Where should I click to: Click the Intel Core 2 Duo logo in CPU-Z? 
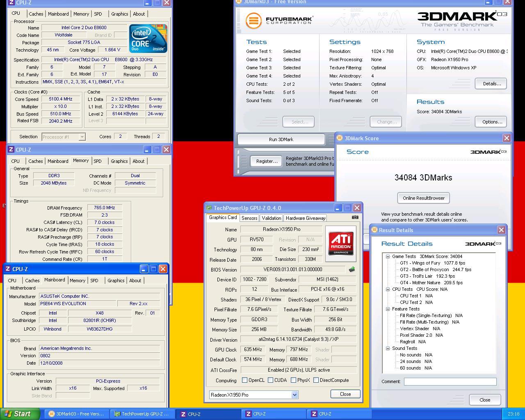[148, 39]
